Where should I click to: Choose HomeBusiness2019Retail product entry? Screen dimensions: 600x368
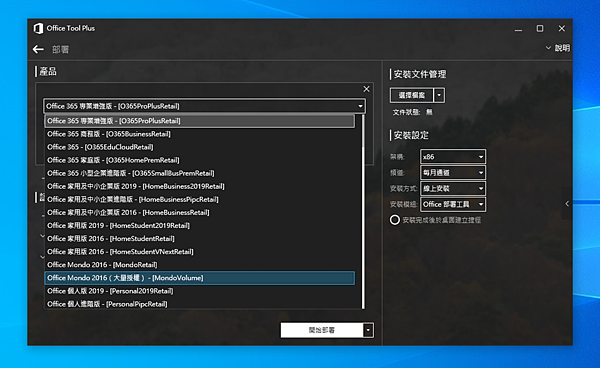[199, 186]
